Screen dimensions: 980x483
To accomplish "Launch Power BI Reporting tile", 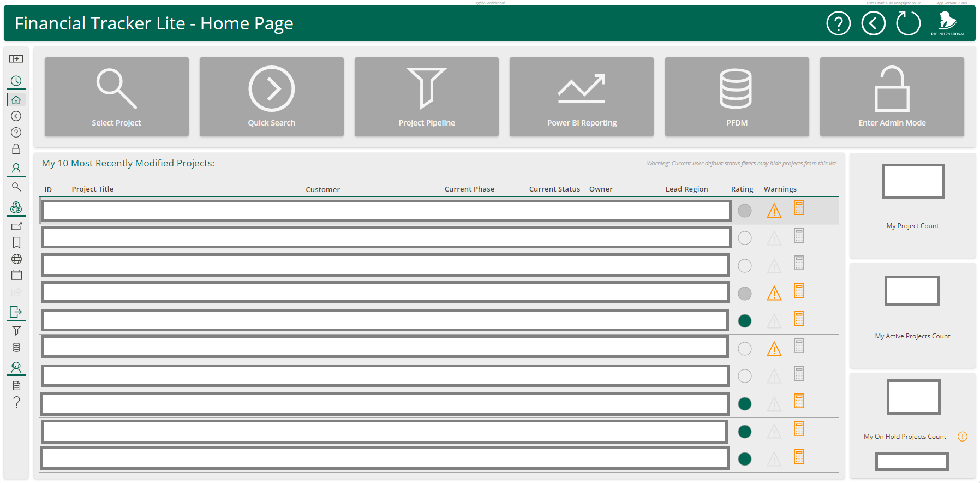I will pyautogui.click(x=581, y=97).
